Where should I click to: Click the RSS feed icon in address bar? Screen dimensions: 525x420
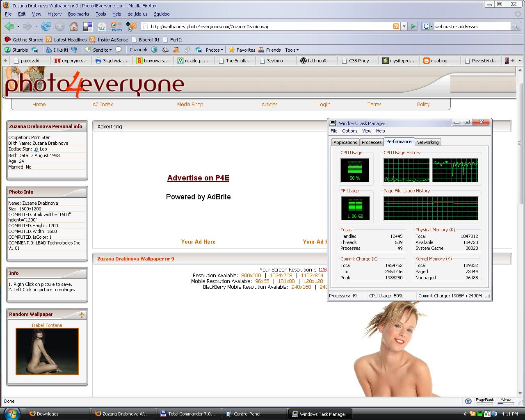[x=396, y=26]
